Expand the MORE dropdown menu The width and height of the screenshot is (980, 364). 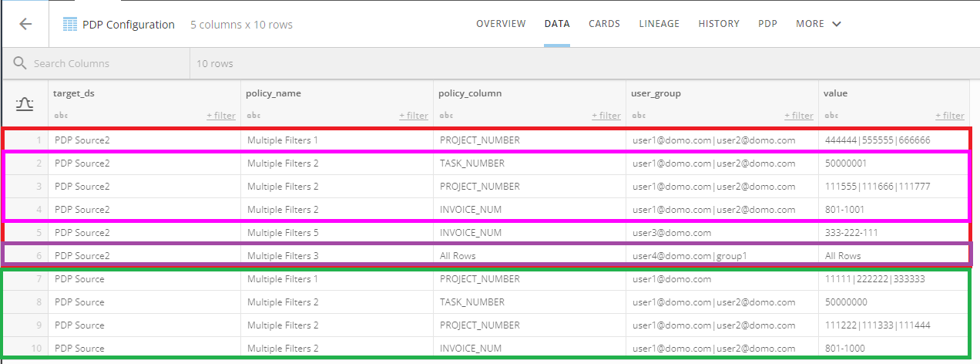tap(817, 24)
